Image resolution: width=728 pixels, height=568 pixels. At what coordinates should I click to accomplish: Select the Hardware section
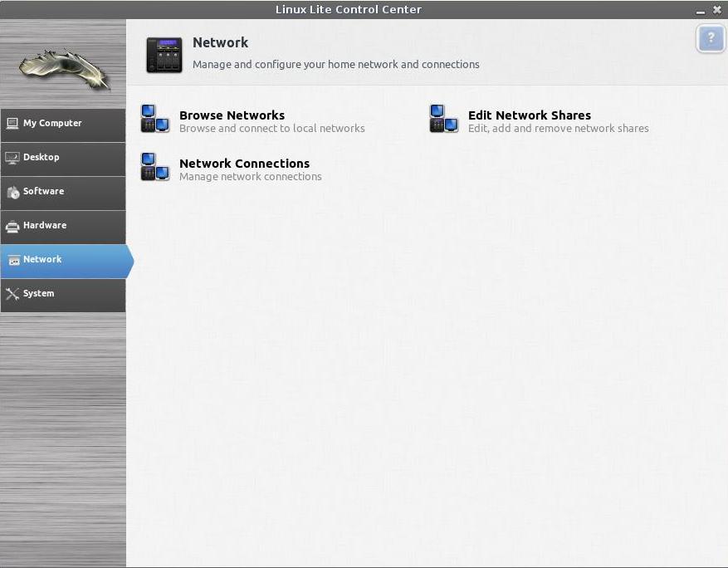[63, 227]
